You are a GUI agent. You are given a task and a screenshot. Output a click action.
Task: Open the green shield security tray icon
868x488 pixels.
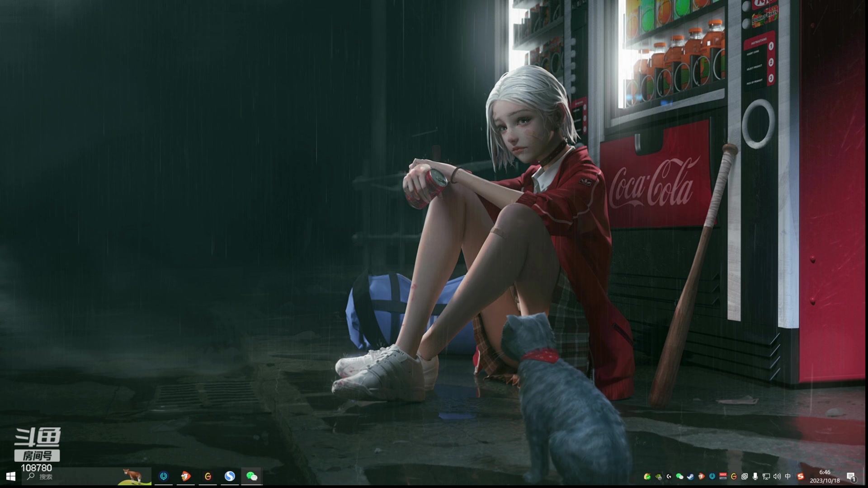(647, 476)
